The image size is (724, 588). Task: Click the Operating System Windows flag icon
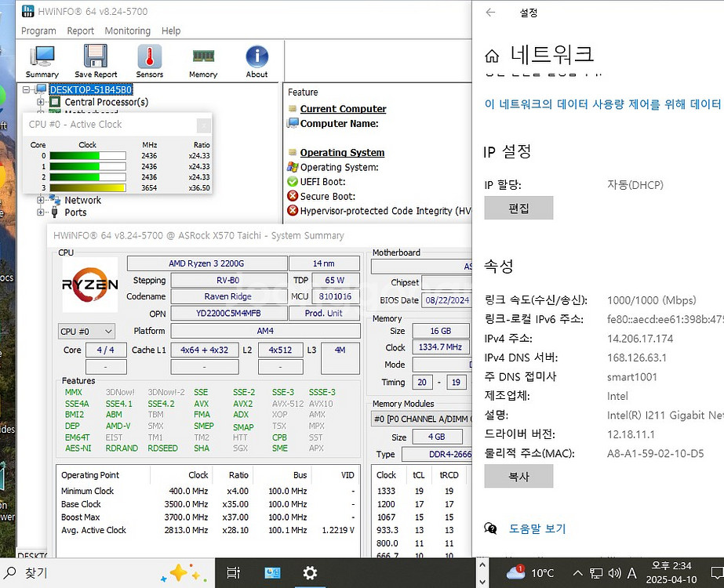coord(293,167)
